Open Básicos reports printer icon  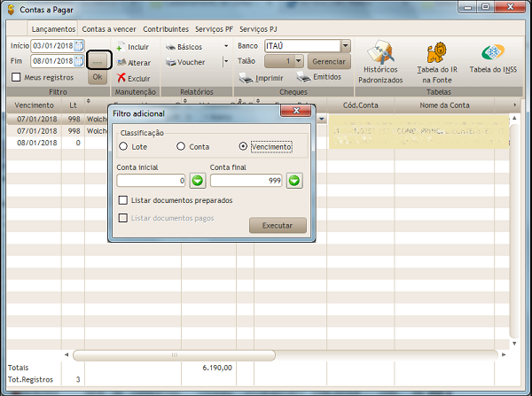(170, 47)
